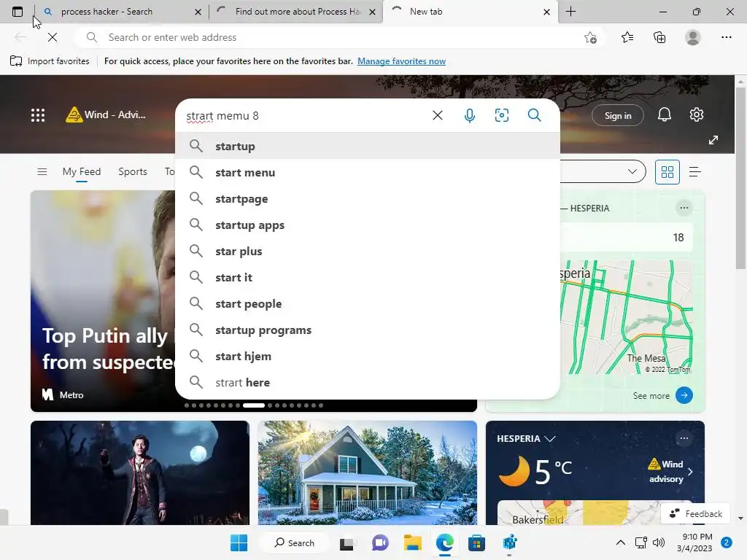
Task: Click Sign in button
Action: (x=617, y=115)
